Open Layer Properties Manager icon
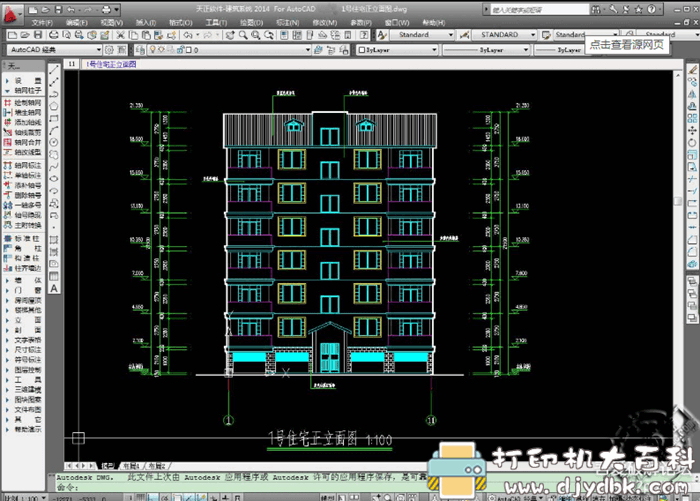 pyautogui.click(x=140, y=50)
